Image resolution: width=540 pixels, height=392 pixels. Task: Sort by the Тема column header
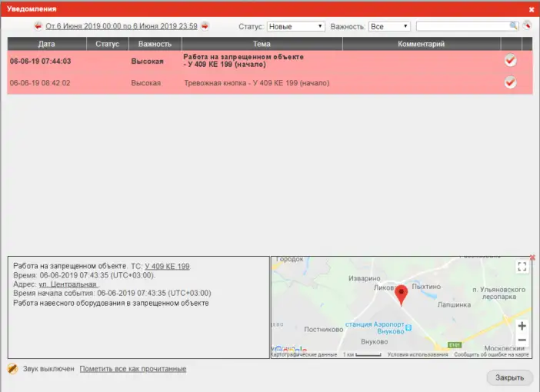(x=262, y=44)
